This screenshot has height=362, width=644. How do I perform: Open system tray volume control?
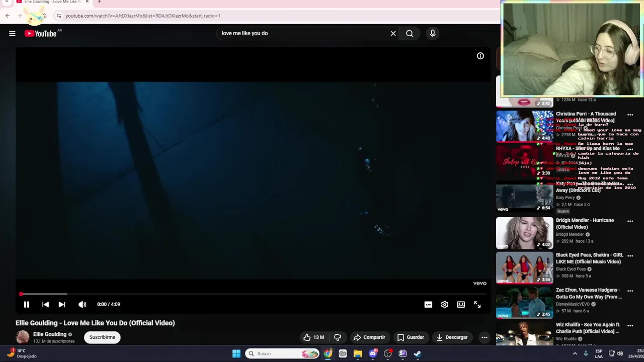(x=620, y=353)
